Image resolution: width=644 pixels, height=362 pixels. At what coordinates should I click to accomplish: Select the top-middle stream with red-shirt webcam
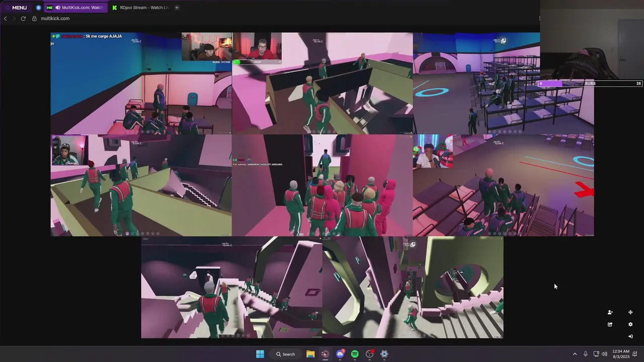pos(322,83)
